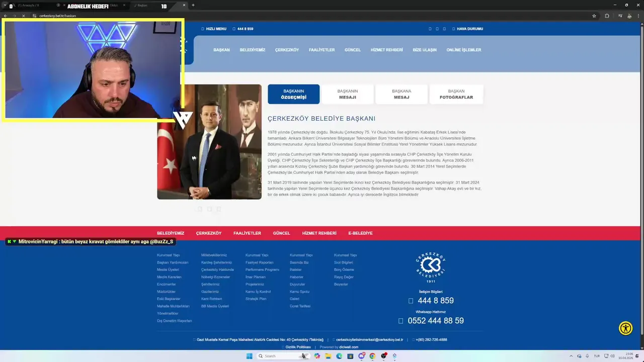
Task: Open the Basında Biz footer link
Action: [x=299, y=262]
